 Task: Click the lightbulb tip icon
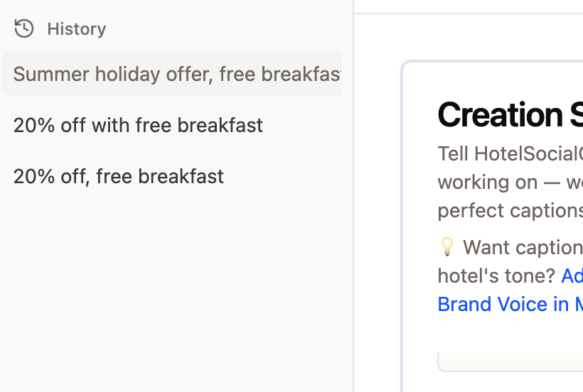pos(446,246)
